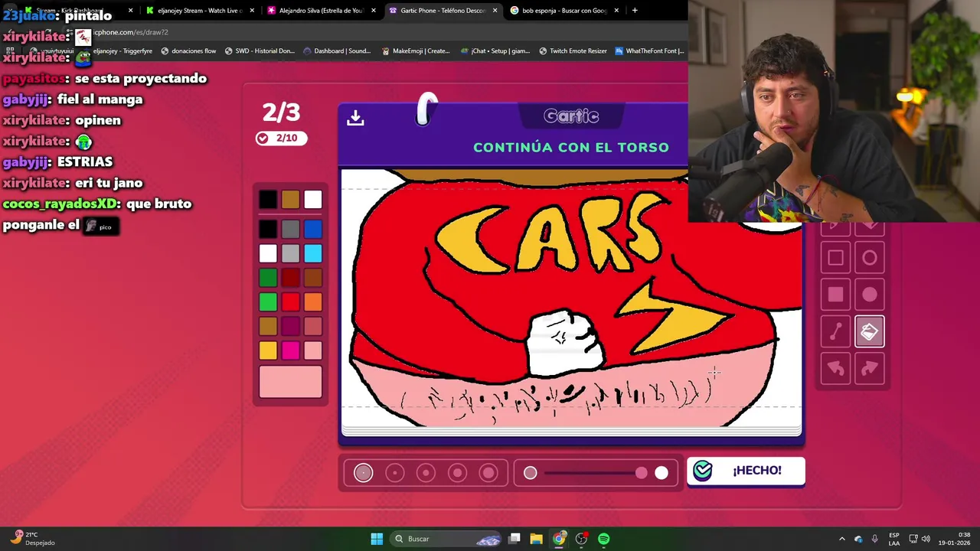The height and width of the screenshot is (551, 980).
Task: Pick the dark magenta color swatch
Action: coord(290,327)
